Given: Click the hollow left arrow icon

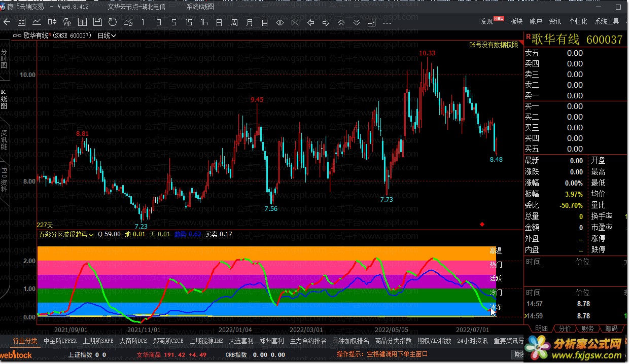Looking at the screenshot, I should tap(310, 22).
